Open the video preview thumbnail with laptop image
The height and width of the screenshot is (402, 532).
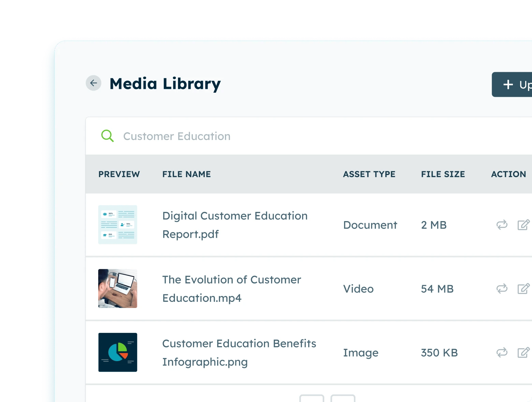(x=117, y=289)
